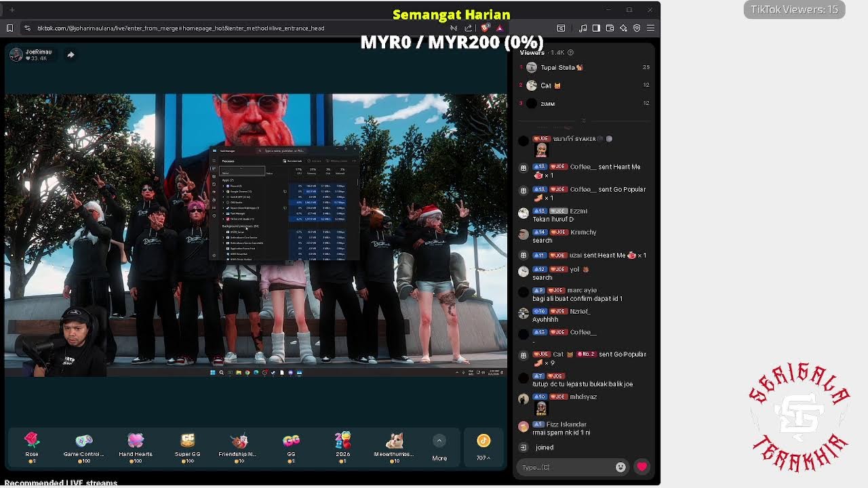This screenshot has height=488, width=868.
Task: Open Brave VPN shield icon
Action: pos(637,28)
